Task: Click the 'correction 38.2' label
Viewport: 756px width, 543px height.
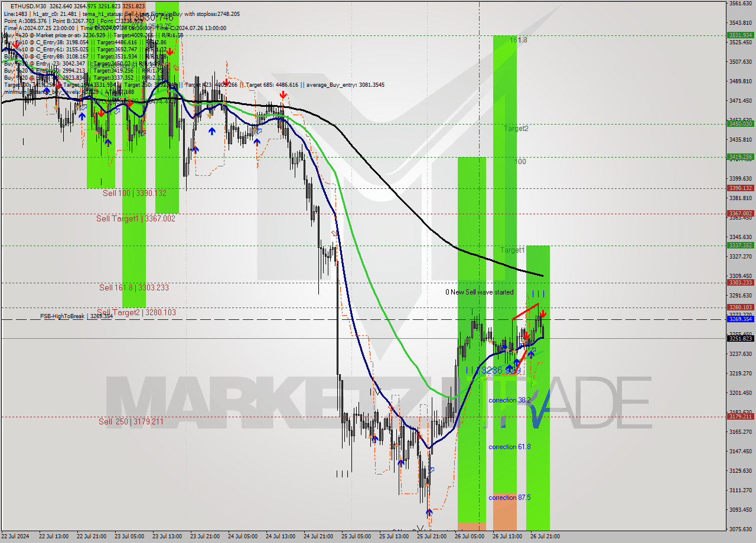Action: point(509,400)
